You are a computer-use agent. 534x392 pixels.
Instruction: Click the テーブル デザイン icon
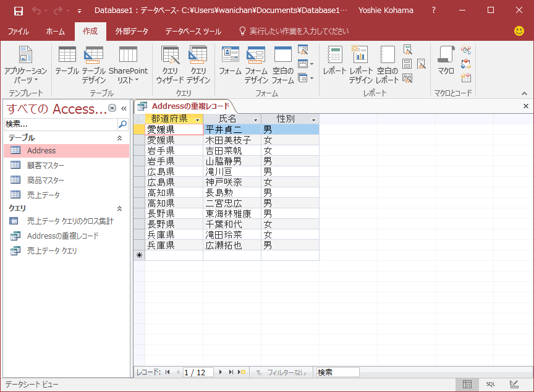tap(94, 65)
